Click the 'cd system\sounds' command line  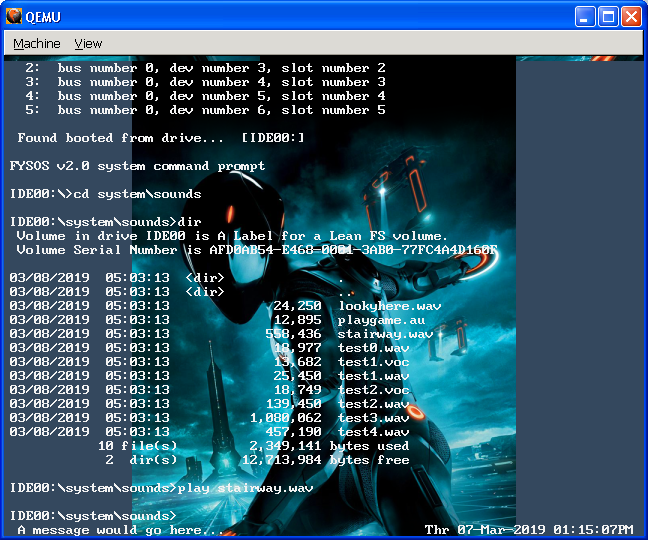137,194
